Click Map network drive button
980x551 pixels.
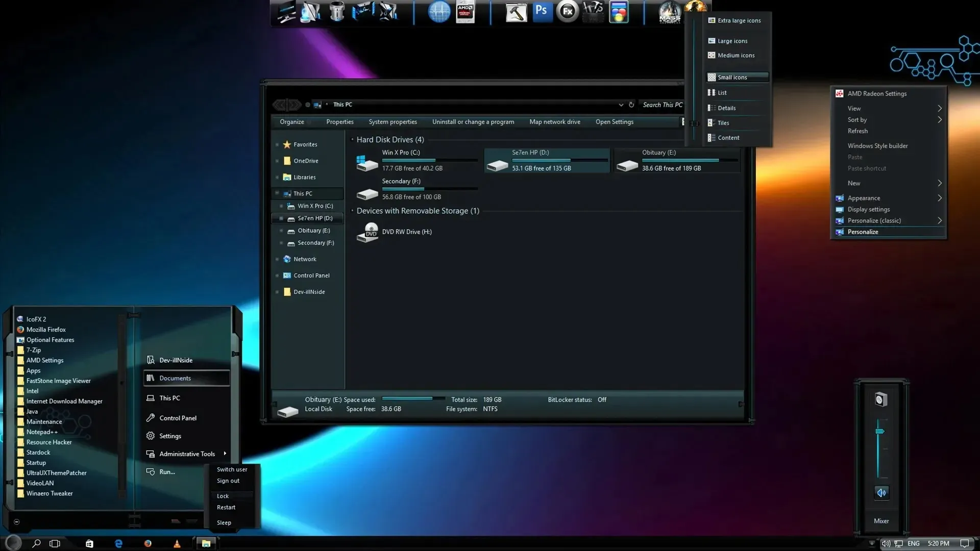(x=555, y=122)
